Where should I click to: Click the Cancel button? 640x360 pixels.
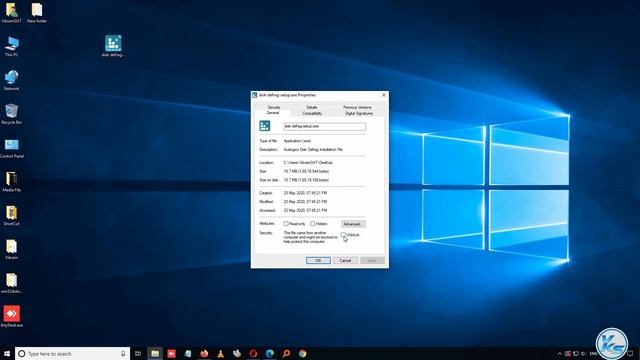pyautogui.click(x=345, y=260)
